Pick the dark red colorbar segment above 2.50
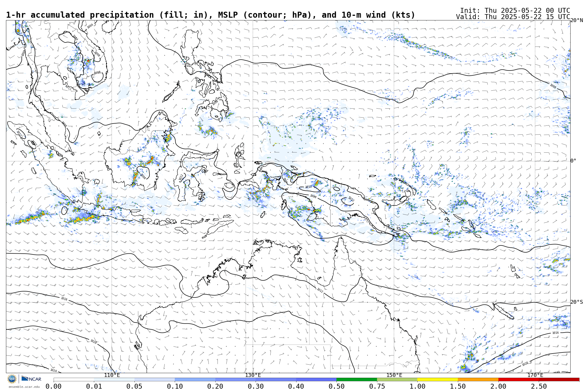 pyautogui.click(x=559, y=379)
